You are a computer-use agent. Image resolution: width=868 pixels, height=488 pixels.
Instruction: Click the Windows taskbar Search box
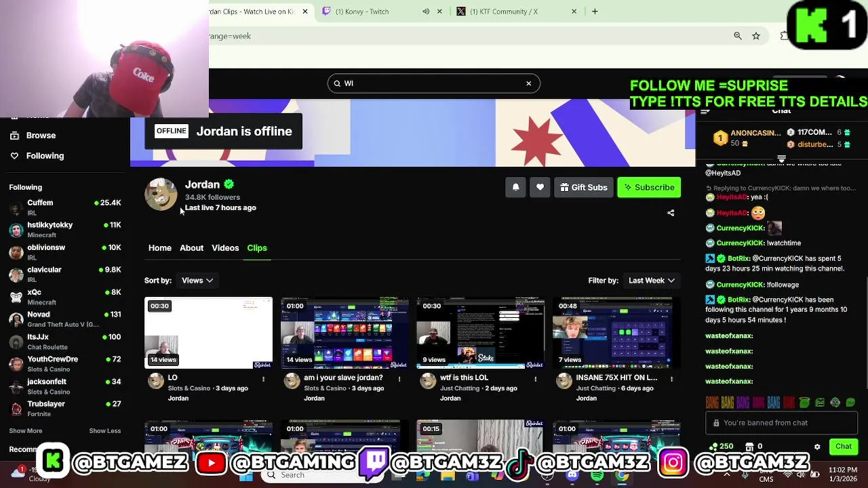(x=325, y=475)
